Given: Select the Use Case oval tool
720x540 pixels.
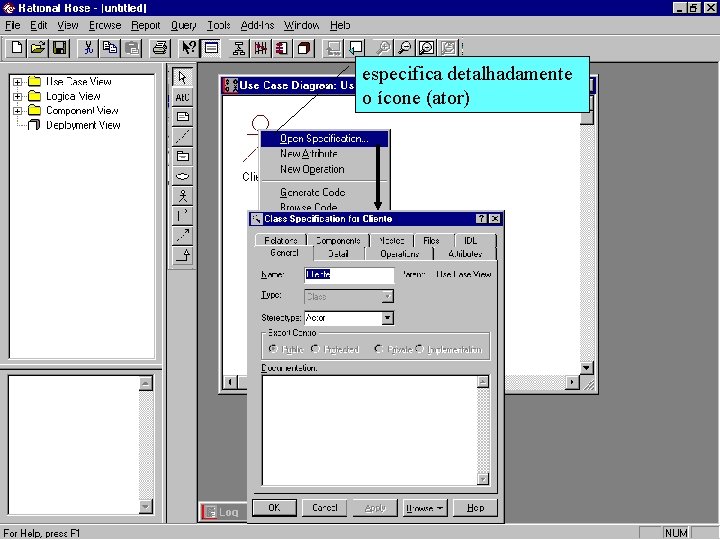Looking at the screenshot, I should 182,176.
